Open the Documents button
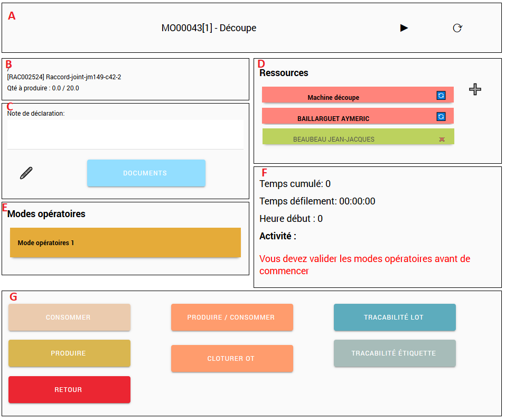The width and height of the screenshot is (505, 420). pos(146,173)
